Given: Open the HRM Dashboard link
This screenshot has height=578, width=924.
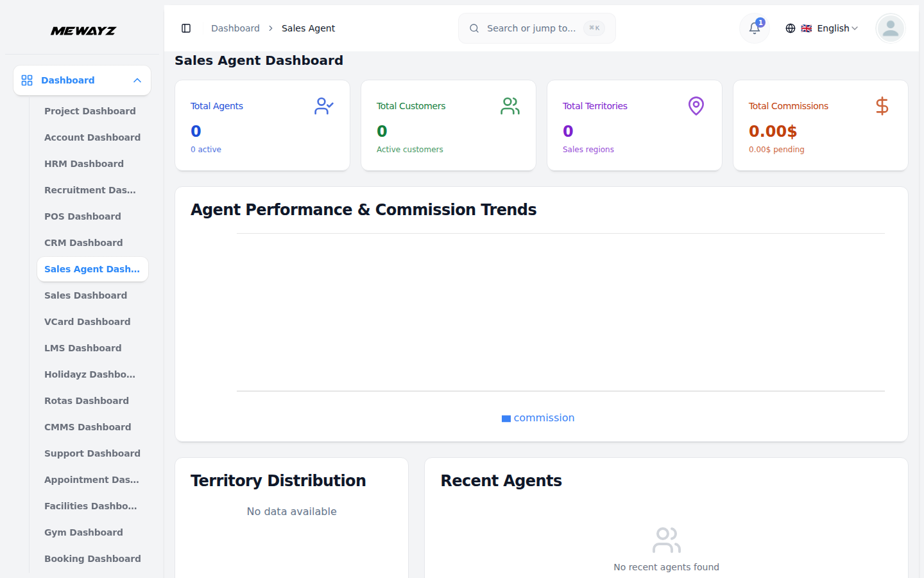Looking at the screenshot, I should point(84,164).
